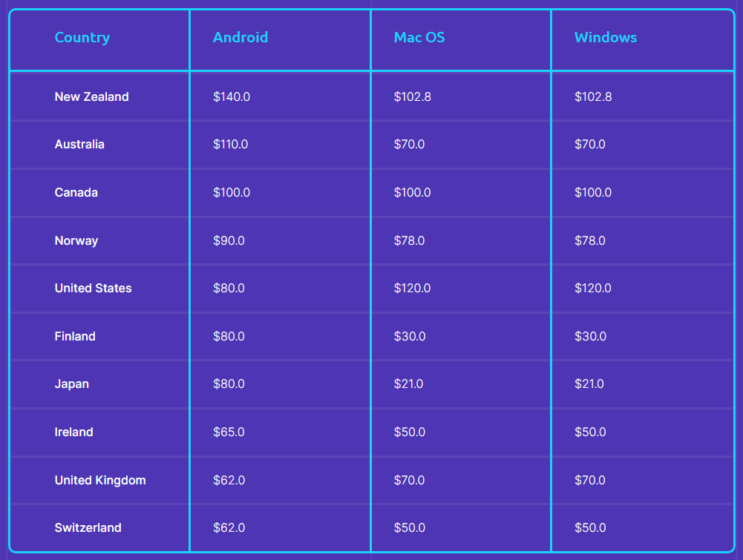This screenshot has height=560, width=743.
Task: Click Norway's $78.0 Windows value
Action: click(x=589, y=240)
